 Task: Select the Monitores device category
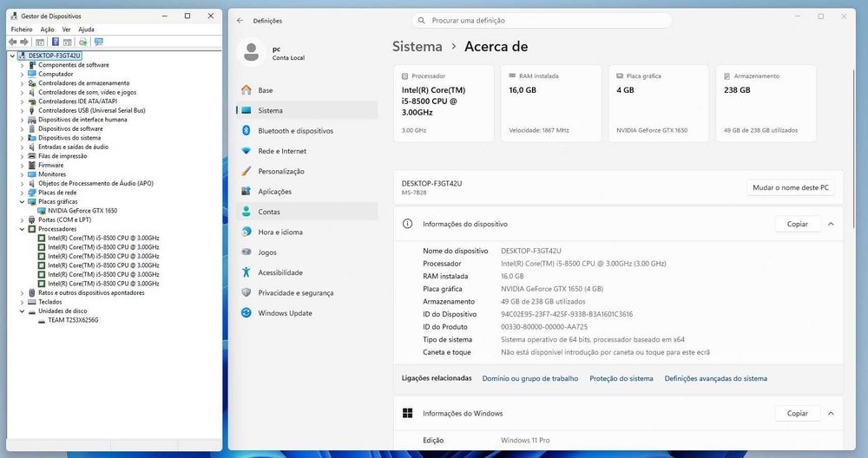(x=52, y=174)
